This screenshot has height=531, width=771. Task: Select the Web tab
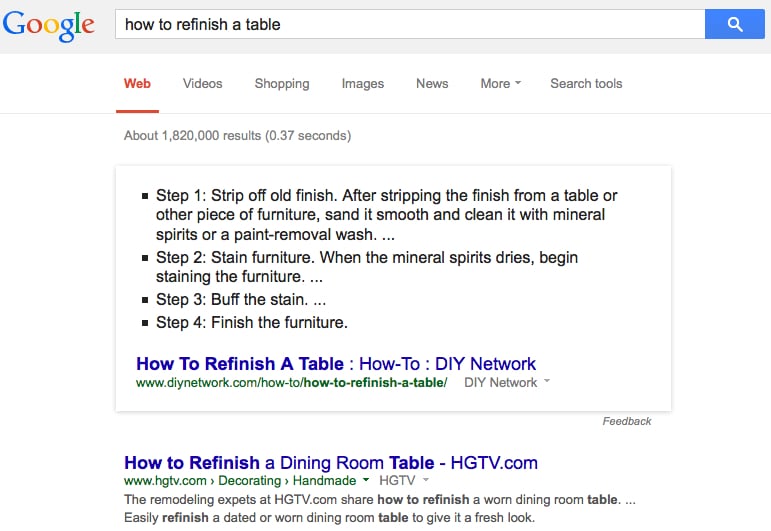(137, 84)
